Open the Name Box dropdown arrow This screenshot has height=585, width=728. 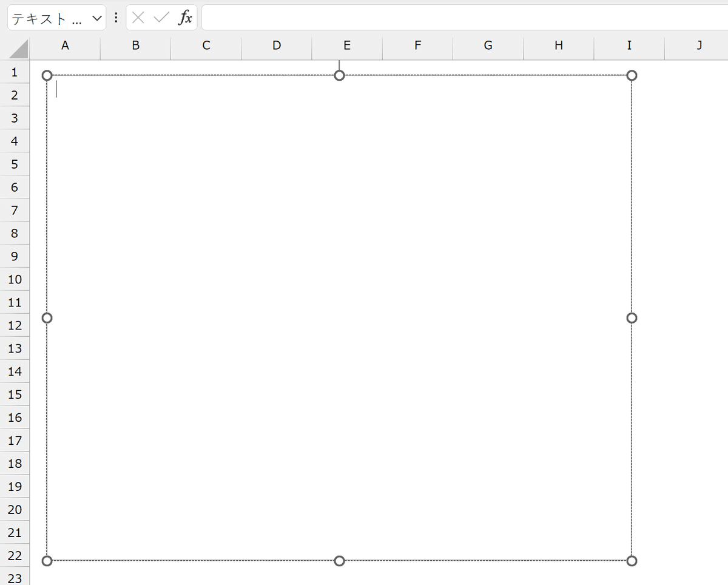click(x=97, y=18)
